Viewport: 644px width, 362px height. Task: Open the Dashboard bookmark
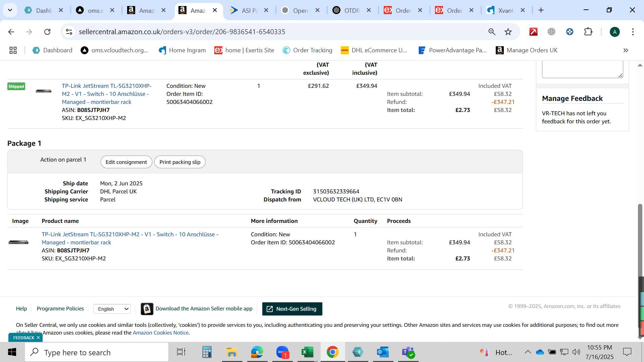click(x=52, y=50)
